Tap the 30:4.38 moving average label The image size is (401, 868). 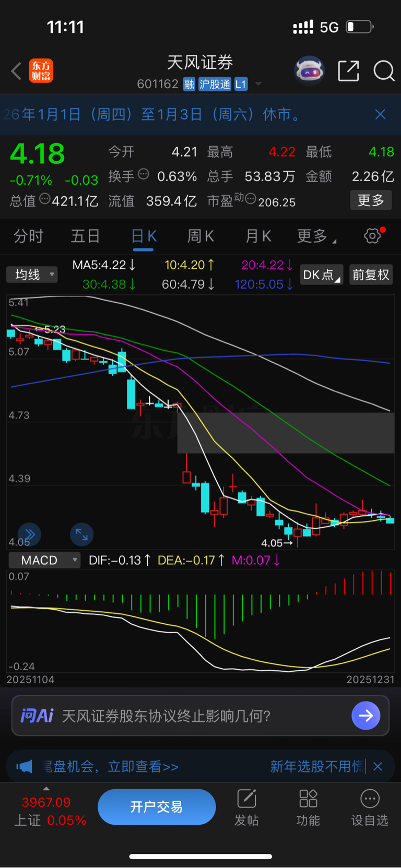109,284
